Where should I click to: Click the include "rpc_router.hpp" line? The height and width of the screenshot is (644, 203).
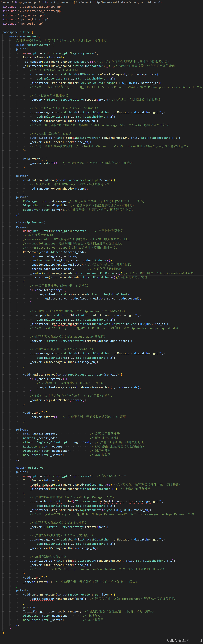(24, 15)
